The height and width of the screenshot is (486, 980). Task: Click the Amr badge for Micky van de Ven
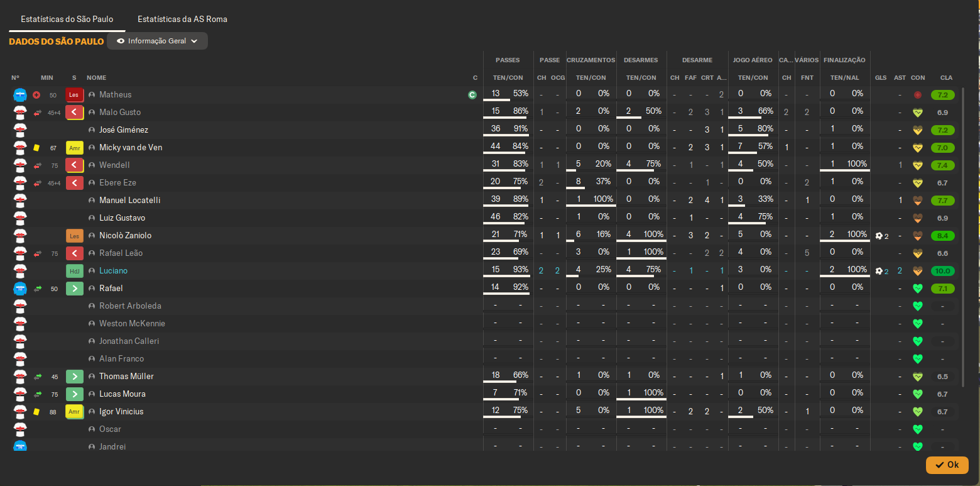pyautogui.click(x=74, y=148)
